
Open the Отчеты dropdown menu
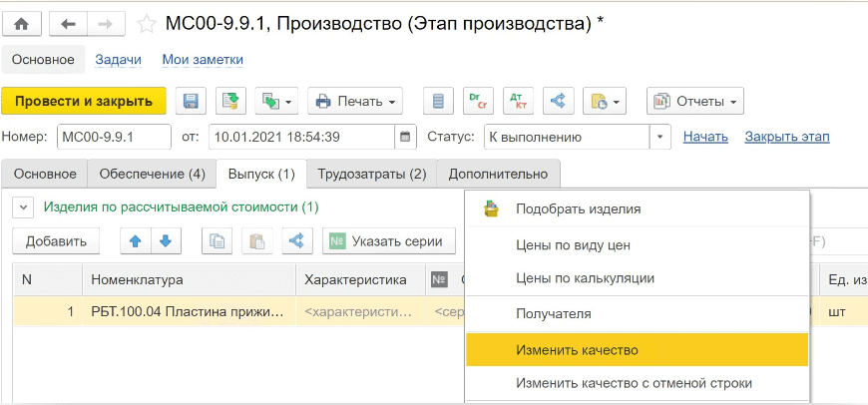click(x=695, y=101)
